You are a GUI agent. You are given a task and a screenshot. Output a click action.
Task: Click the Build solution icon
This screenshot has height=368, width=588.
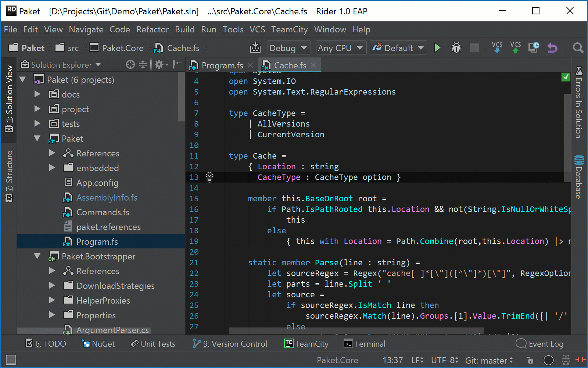pyautogui.click(x=255, y=48)
